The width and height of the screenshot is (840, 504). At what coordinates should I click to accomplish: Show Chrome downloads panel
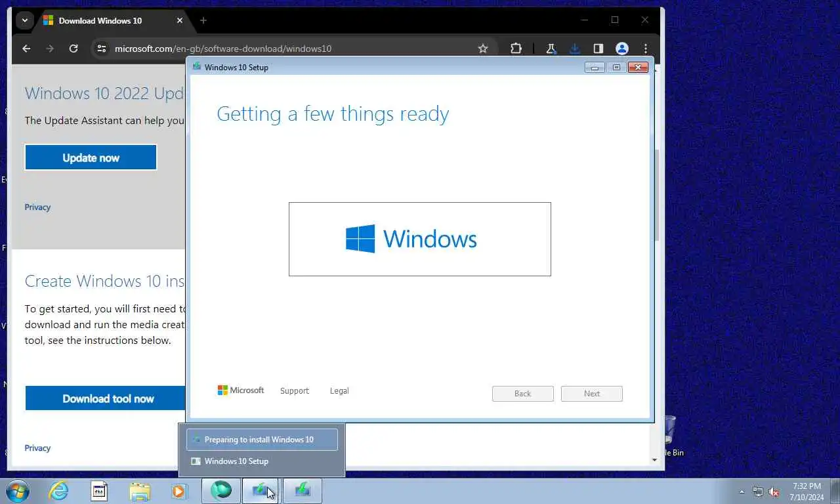click(575, 49)
